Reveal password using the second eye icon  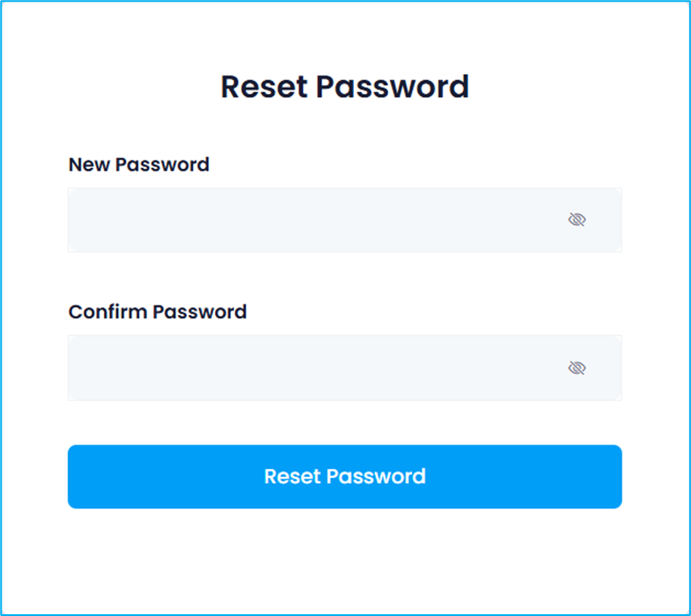point(577,368)
